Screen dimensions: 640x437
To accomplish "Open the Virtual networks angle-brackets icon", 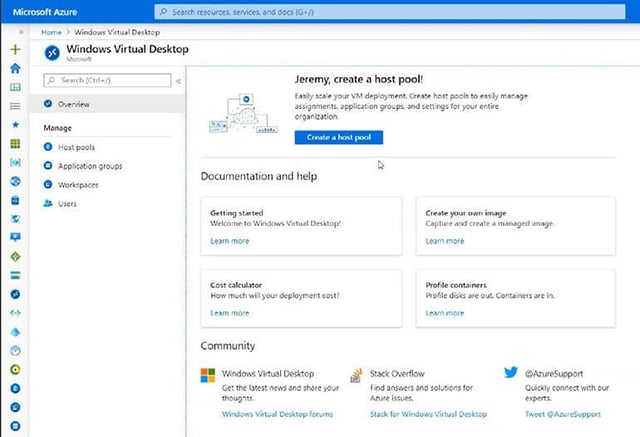I will click(x=15, y=313).
